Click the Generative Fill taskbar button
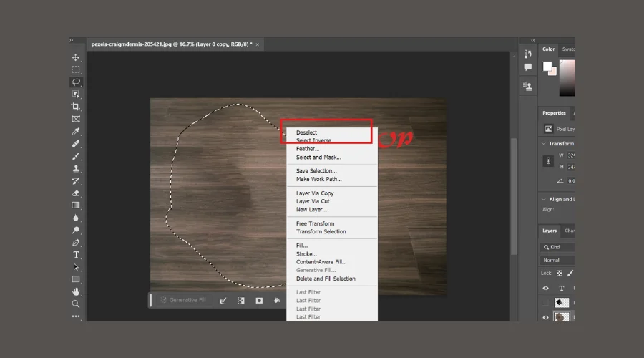Screen dimensions: 644x358 183,300
